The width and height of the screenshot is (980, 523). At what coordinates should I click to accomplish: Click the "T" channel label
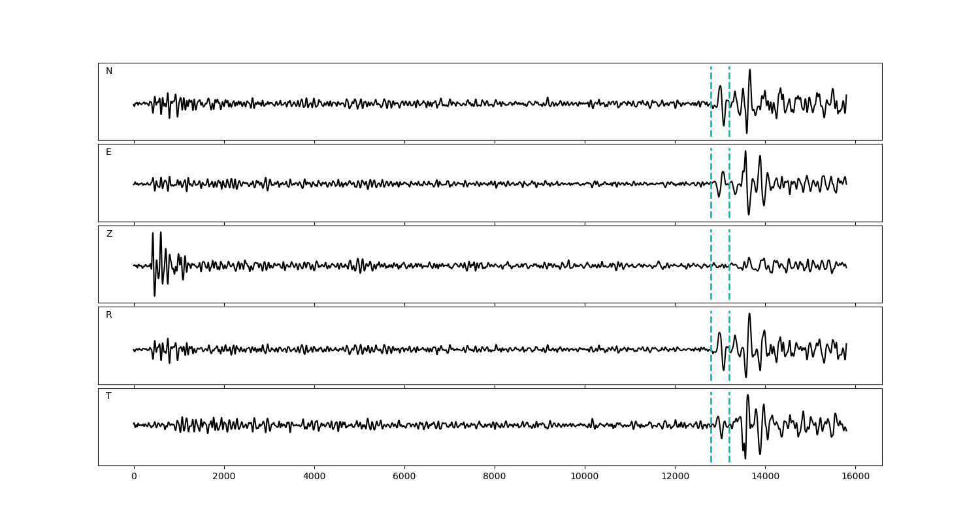108,396
